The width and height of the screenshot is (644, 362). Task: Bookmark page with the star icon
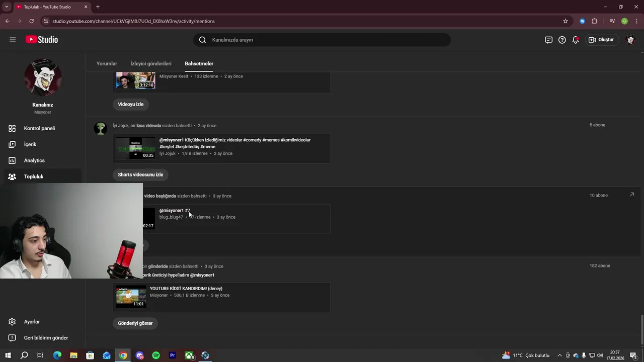(566, 21)
